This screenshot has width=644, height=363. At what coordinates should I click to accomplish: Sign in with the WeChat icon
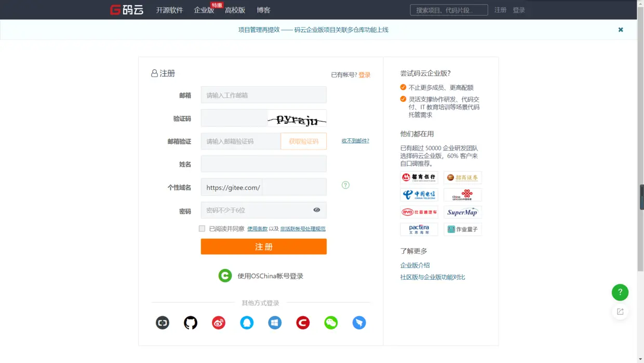[331, 323]
